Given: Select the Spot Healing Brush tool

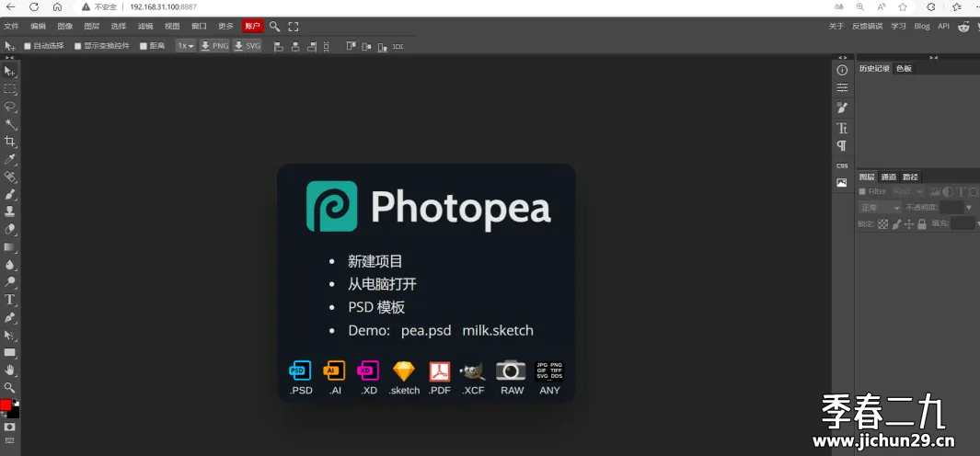Looking at the screenshot, I should (x=10, y=177).
